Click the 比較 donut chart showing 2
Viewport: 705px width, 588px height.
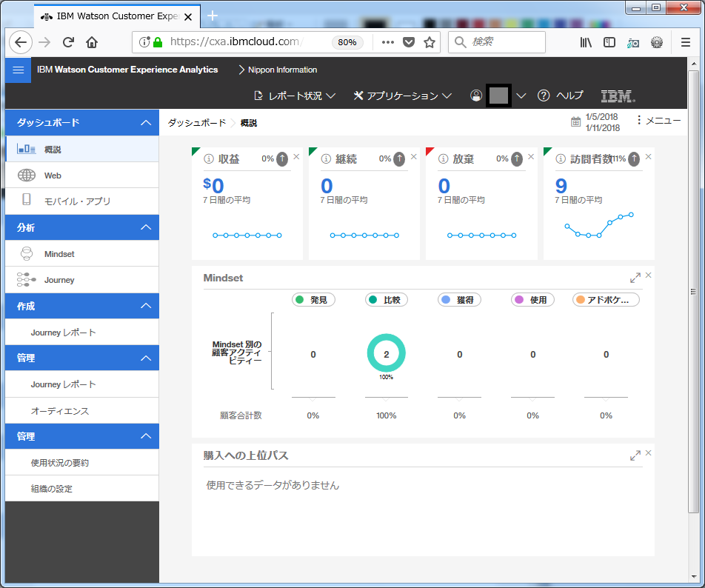[387, 353]
